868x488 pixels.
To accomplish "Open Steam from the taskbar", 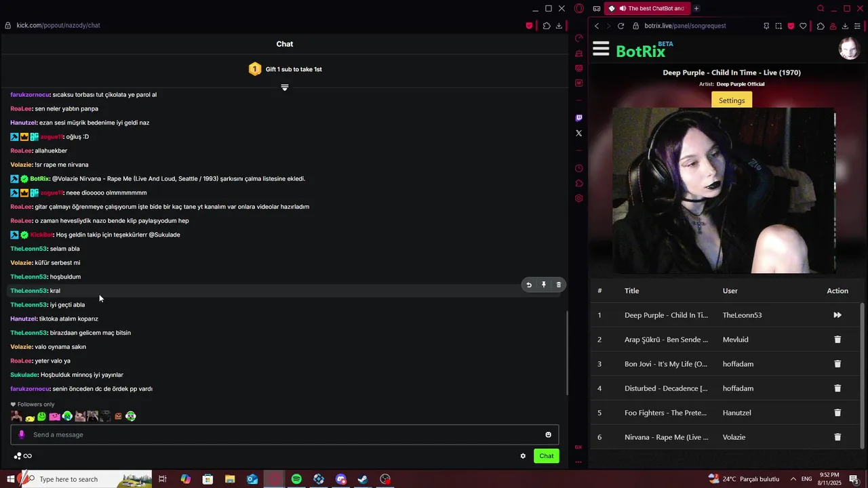I will 363,479.
